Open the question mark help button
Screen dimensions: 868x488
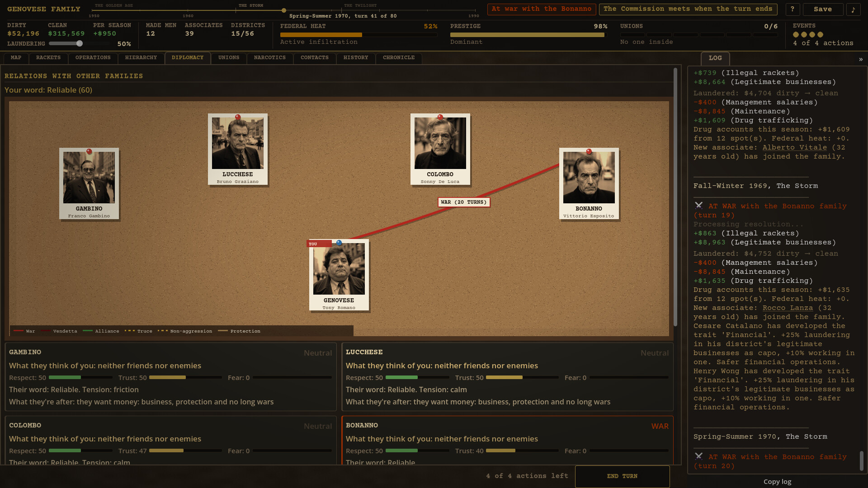[x=793, y=9]
